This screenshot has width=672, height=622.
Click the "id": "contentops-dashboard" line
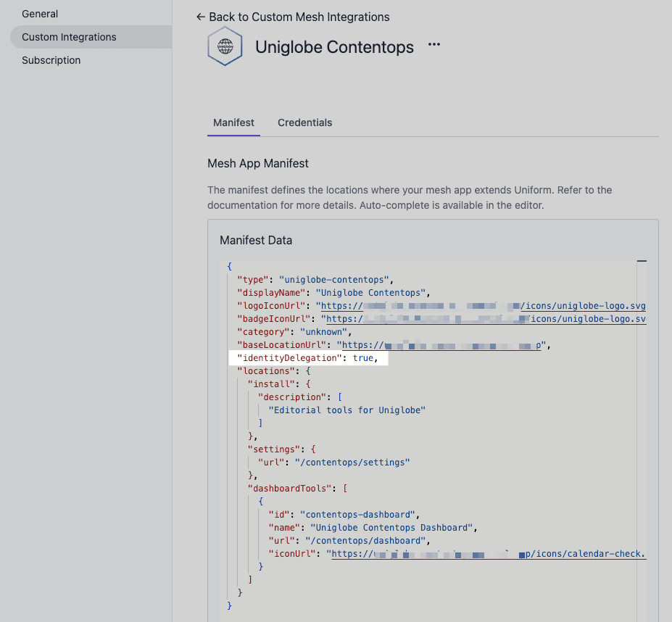[x=344, y=515]
